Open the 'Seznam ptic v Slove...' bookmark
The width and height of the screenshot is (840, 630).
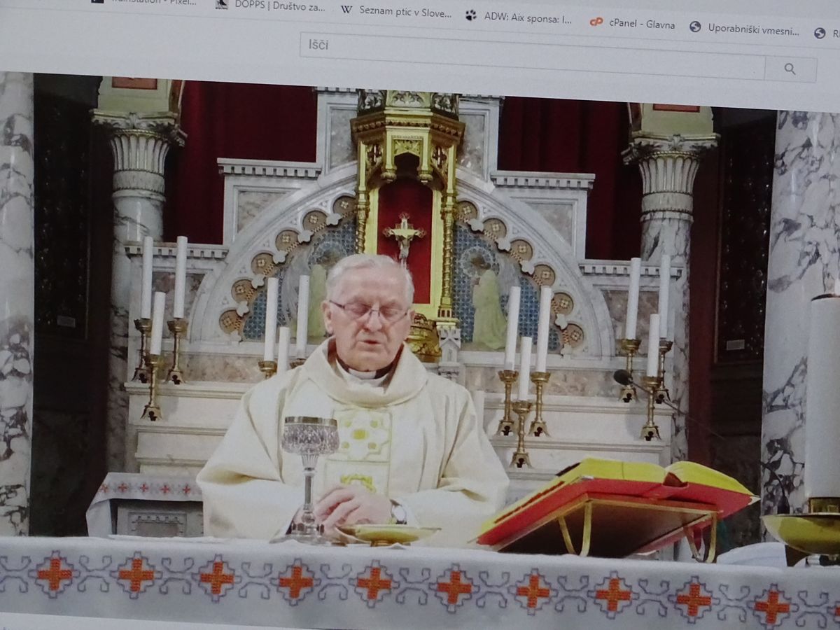pyautogui.click(x=405, y=11)
